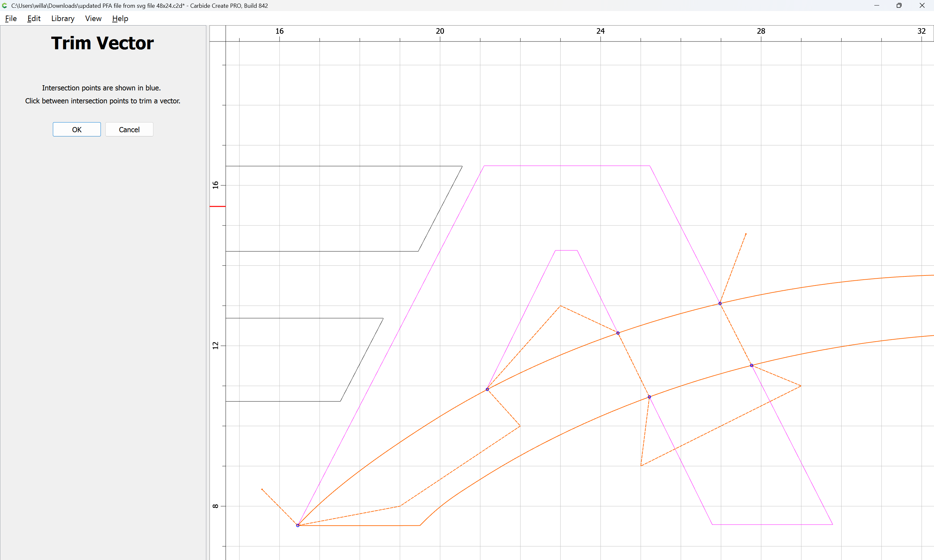Click the 24 label on horizontal ruler
The width and height of the screenshot is (934, 560).
[x=600, y=31]
